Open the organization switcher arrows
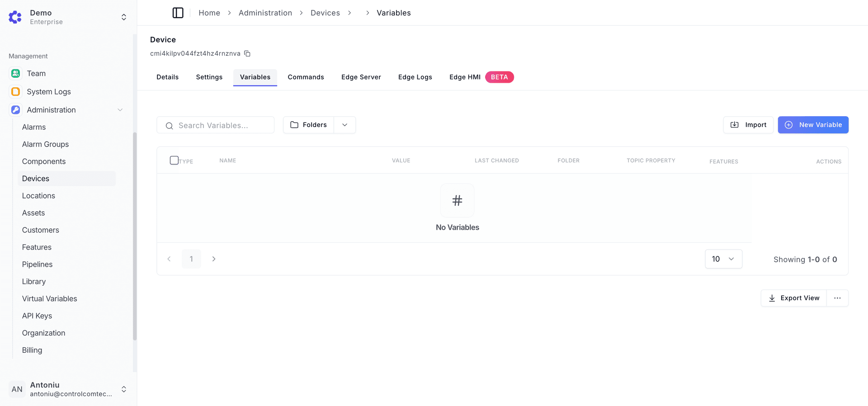Image resolution: width=868 pixels, height=406 pixels. [124, 17]
